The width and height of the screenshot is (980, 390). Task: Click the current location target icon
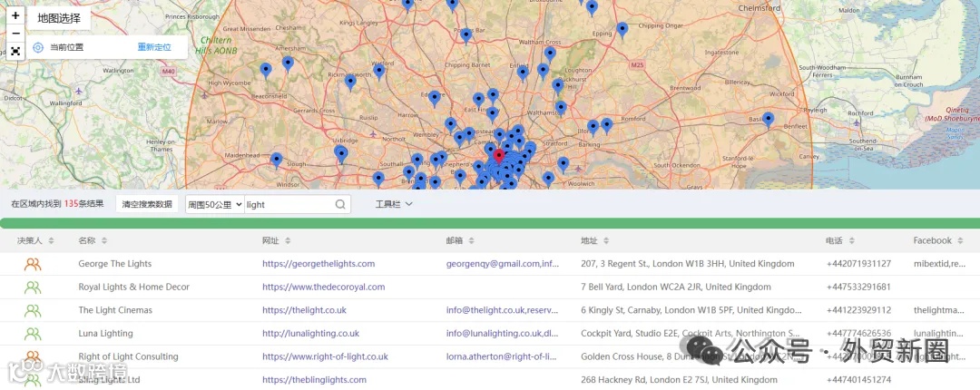tap(38, 47)
